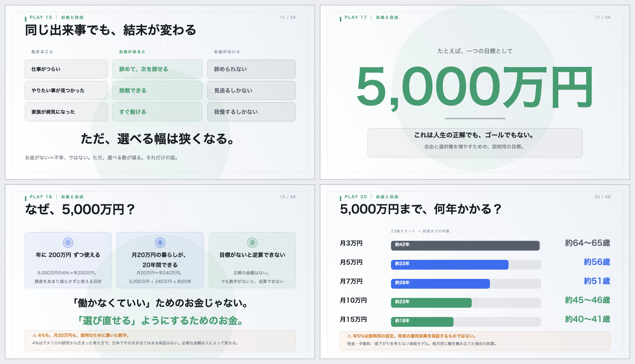This screenshot has height=364, width=635.
Task: Click the 約28年 blue progress bar
Action: [x=440, y=284]
